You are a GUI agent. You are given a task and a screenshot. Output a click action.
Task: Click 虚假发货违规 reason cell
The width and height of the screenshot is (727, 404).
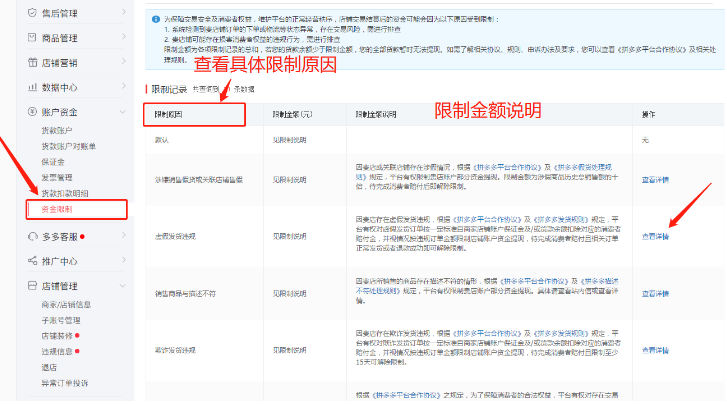coord(175,237)
